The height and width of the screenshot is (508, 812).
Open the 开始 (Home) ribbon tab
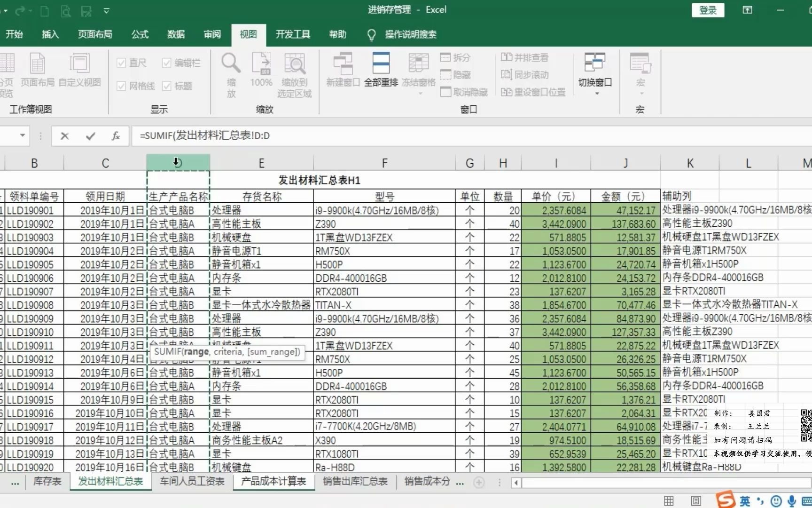point(14,34)
